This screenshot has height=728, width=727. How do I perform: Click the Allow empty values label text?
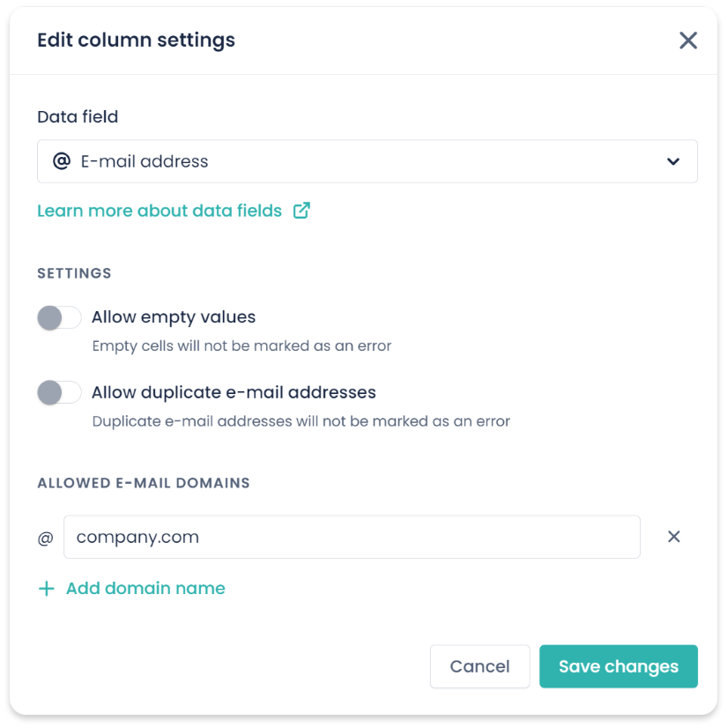tap(174, 317)
